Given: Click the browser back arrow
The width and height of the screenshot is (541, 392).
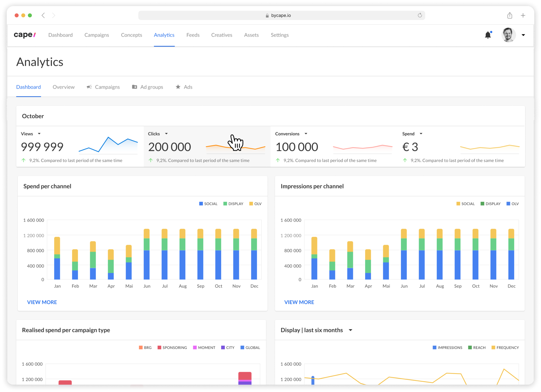Looking at the screenshot, I should [43, 16].
